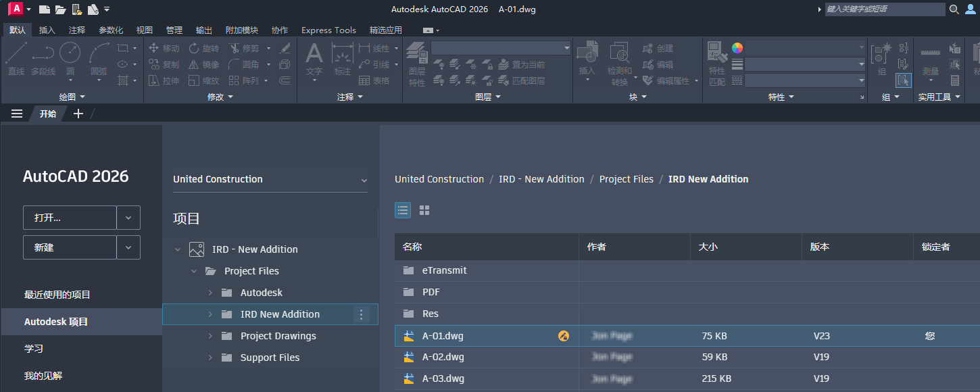Expand the 修改 panel
The height and width of the screenshot is (392, 980).
[x=220, y=97]
